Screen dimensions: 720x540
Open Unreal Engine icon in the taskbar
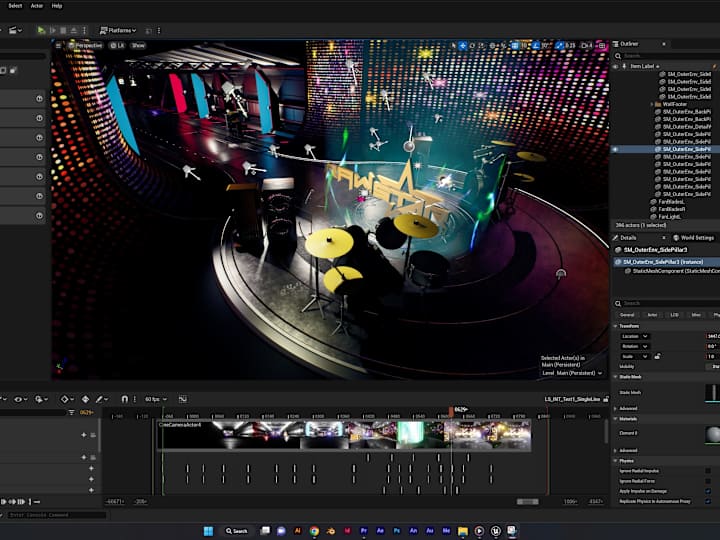(x=495, y=531)
